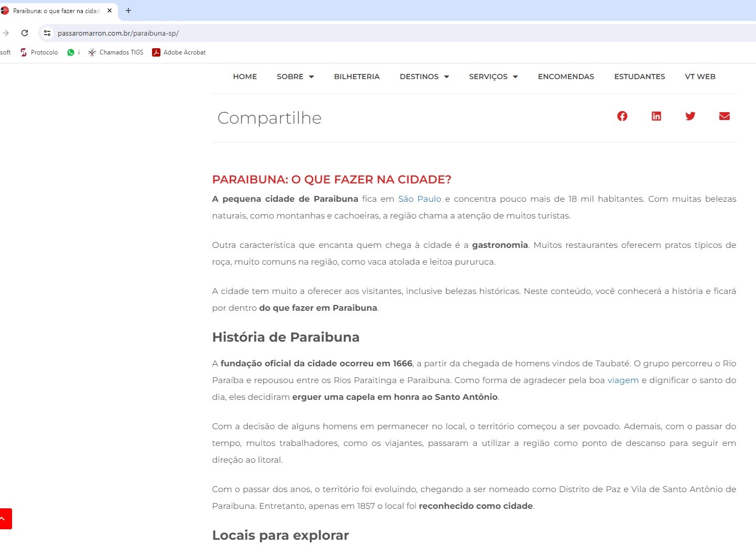Go forward with browser arrow icon
Image resolution: width=756 pixels, height=545 pixels.
(x=6, y=33)
